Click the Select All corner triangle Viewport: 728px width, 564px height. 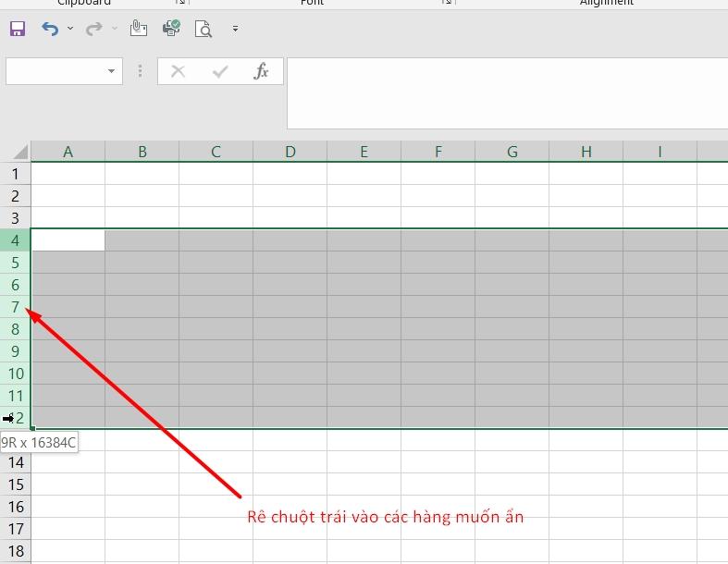(20, 152)
